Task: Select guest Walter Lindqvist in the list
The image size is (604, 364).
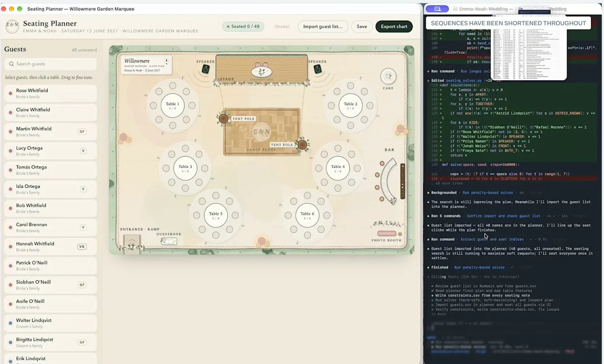Action: [x=50, y=323]
